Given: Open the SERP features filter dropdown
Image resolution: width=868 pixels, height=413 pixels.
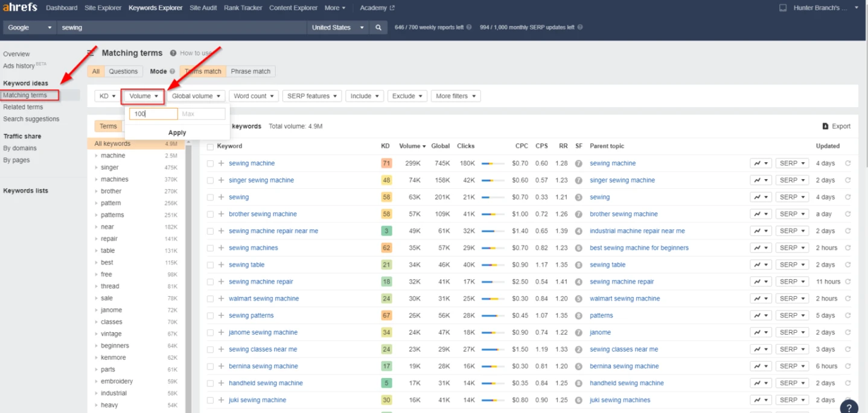Looking at the screenshot, I should point(311,96).
